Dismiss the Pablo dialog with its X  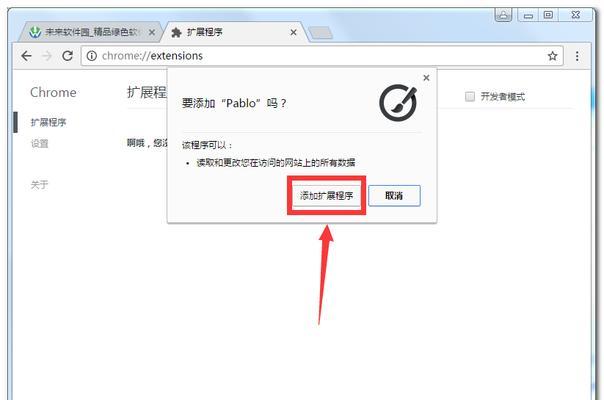(426, 78)
